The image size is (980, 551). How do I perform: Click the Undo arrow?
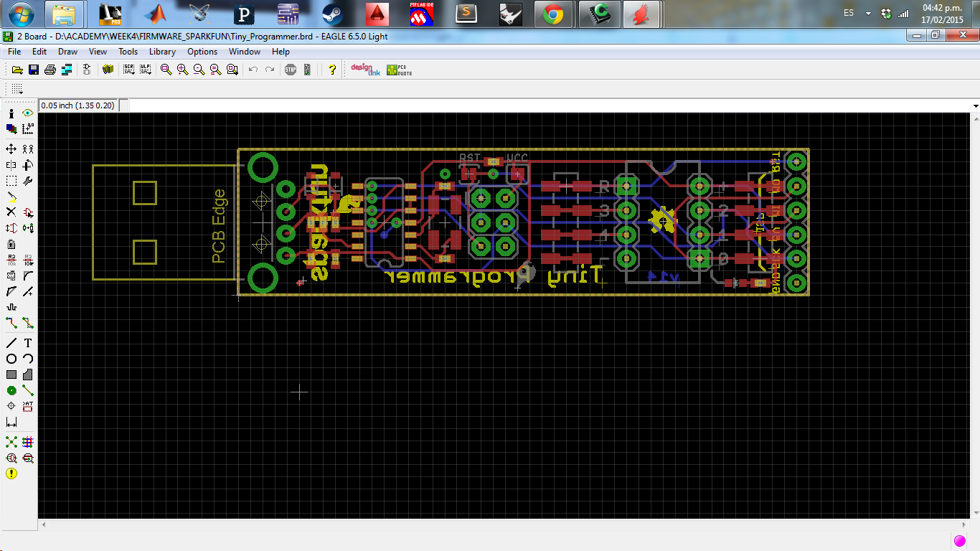[x=253, y=70]
